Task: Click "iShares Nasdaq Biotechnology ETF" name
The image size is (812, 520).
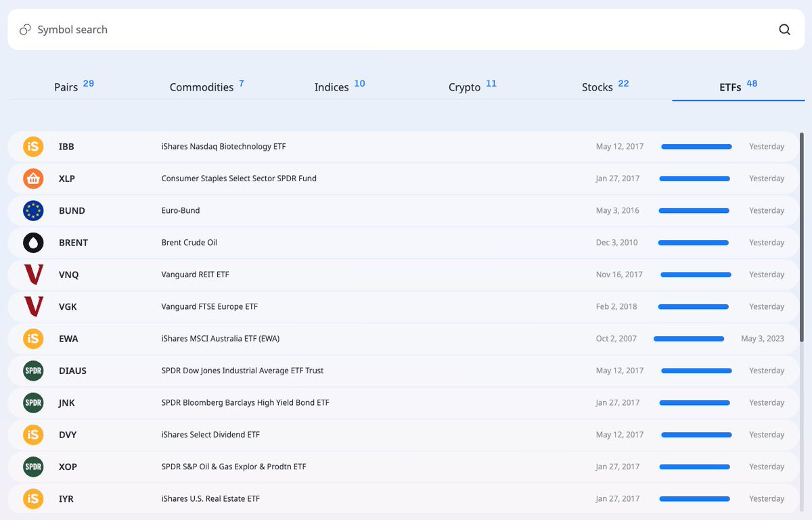Action: coord(223,147)
